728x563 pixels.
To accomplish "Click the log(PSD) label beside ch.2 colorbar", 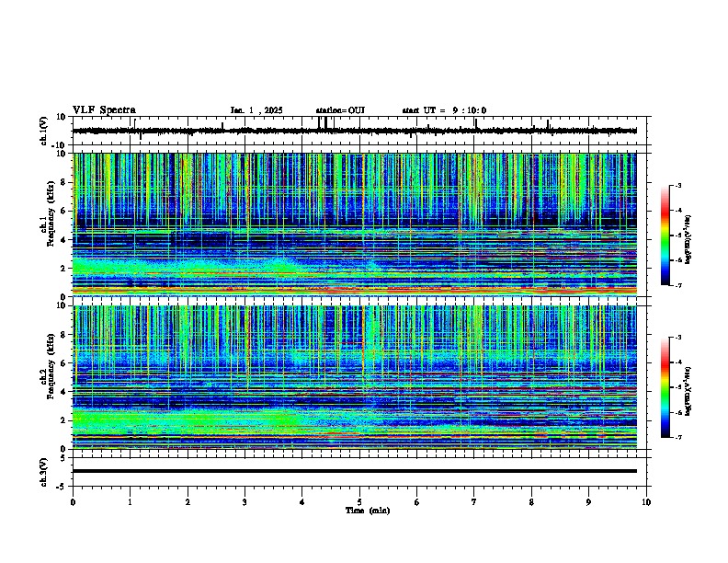I will (x=688, y=391).
